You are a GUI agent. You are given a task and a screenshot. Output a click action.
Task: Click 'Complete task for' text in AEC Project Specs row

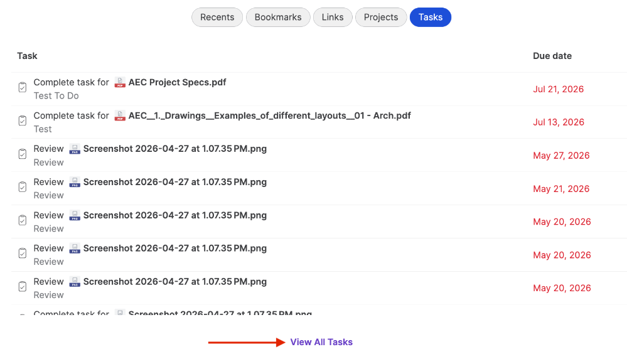coord(71,82)
